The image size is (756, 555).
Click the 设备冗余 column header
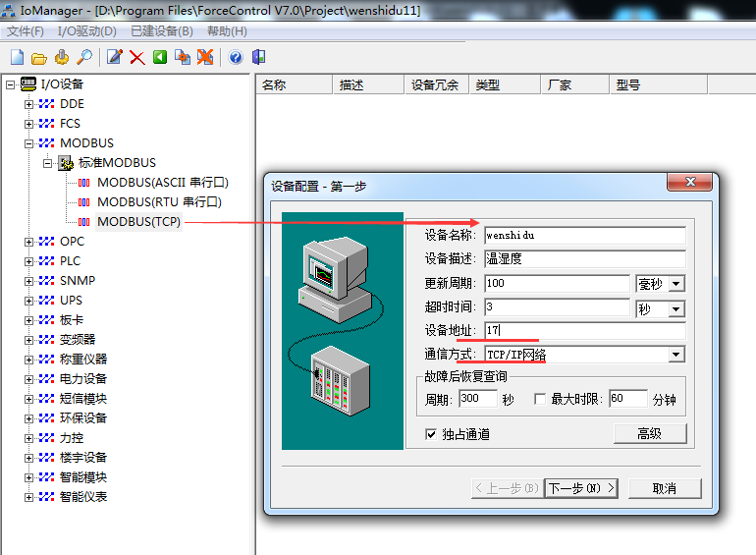click(x=437, y=85)
